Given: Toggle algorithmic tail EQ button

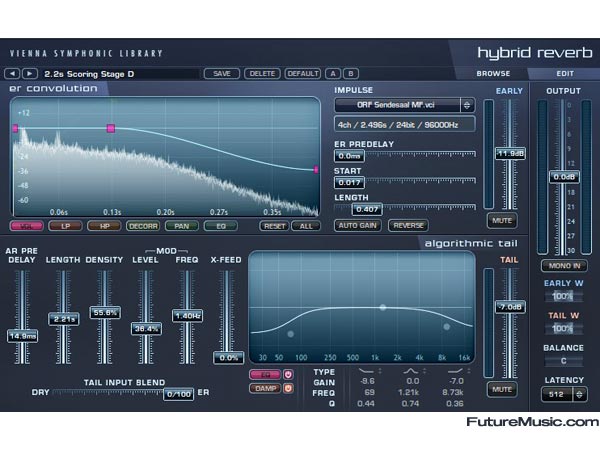Looking at the screenshot, I should 265,375.
